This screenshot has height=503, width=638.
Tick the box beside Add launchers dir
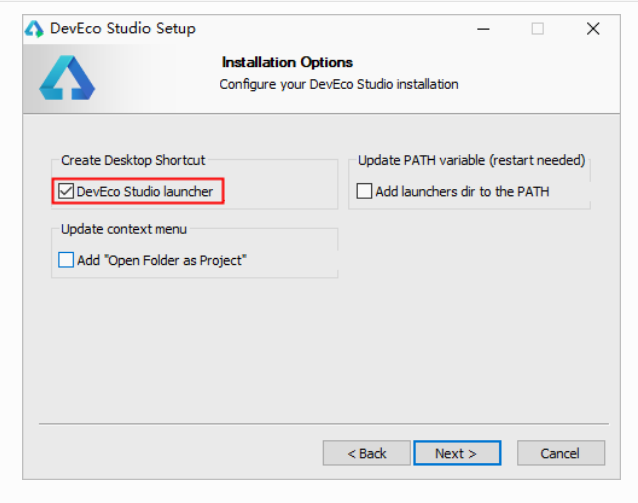pyautogui.click(x=364, y=191)
